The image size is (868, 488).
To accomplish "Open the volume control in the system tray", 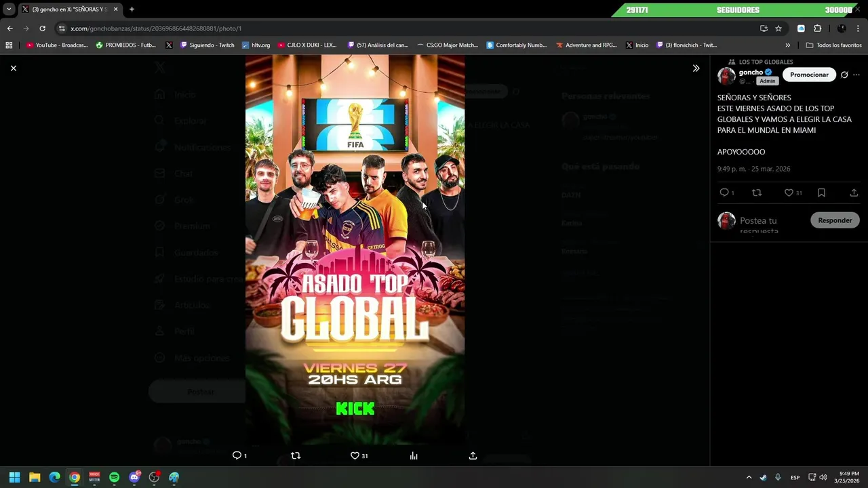I will [x=823, y=477].
